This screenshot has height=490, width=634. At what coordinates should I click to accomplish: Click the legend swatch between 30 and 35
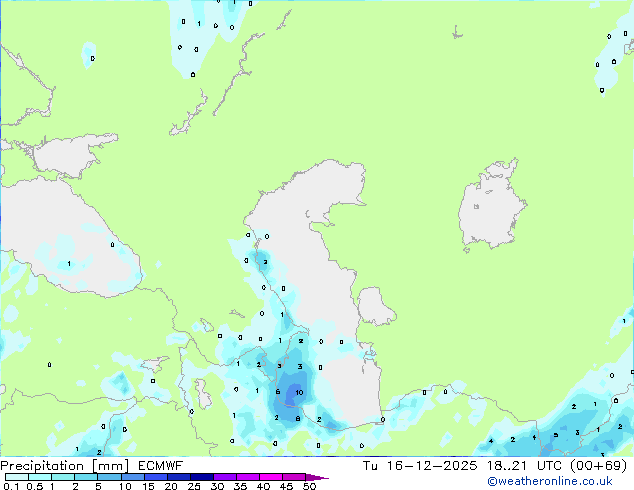(225, 477)
